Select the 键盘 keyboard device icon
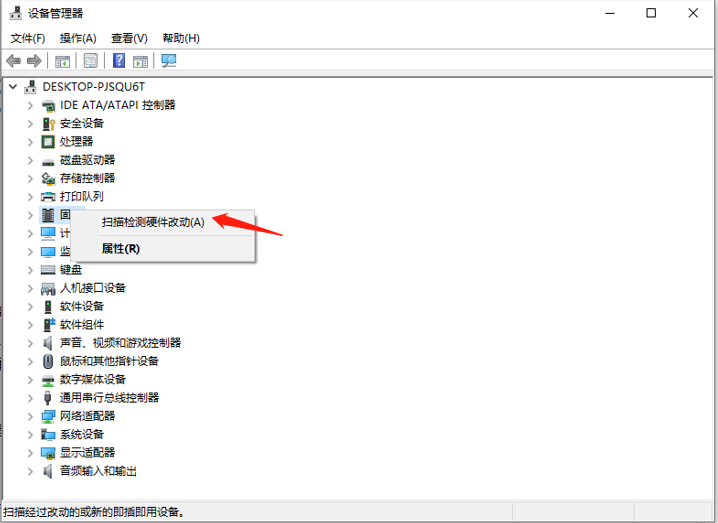The height and width of the screenshot is (523, 718). click(x=48, y=270)
